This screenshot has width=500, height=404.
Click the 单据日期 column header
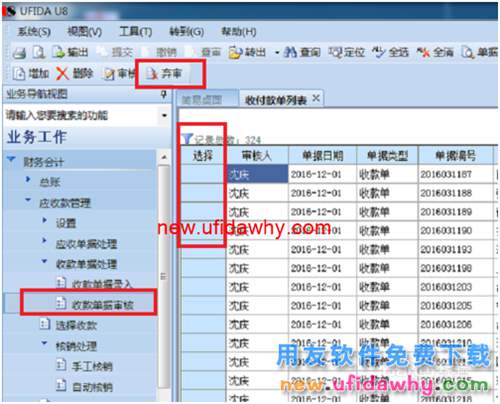[322, 155]
